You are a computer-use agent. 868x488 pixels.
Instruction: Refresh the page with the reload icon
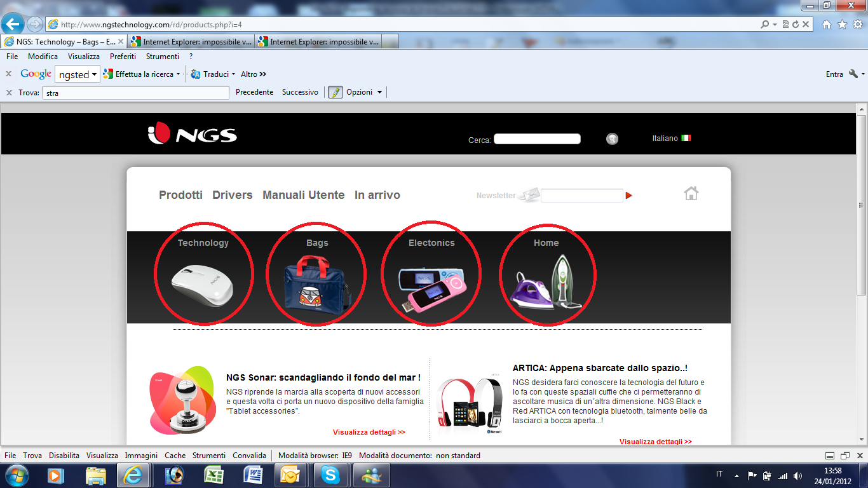pyautogui.click(x=795, y=24)
